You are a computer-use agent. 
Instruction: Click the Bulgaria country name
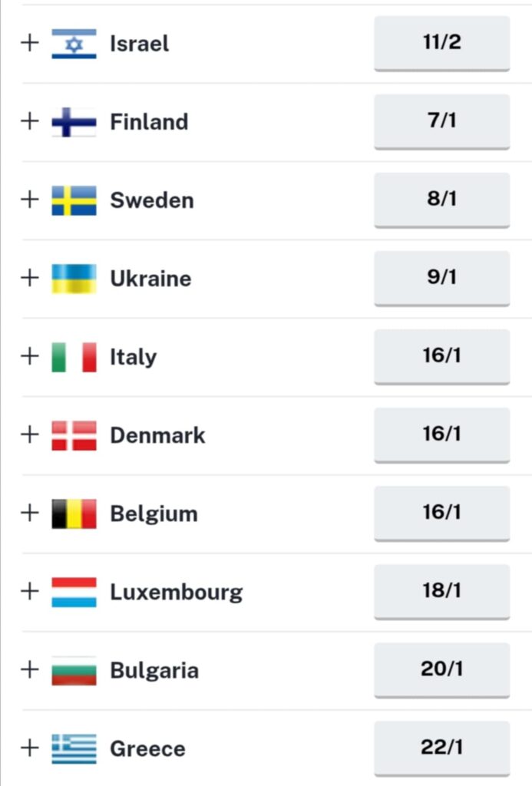[154, 670]
